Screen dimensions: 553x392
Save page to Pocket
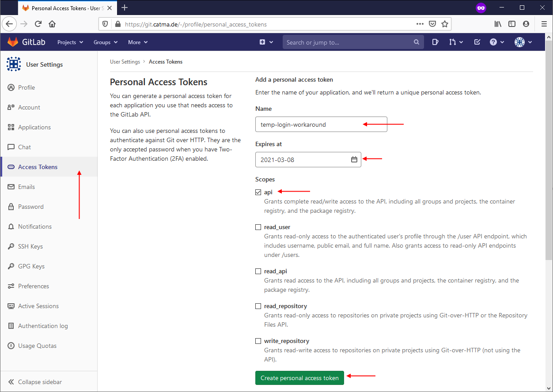[432, 24]
